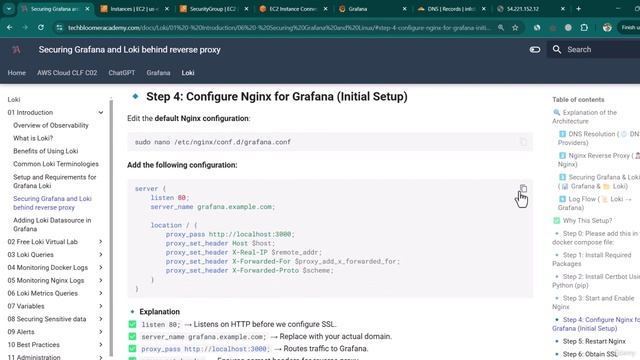Open Securing Grafana and Loki sidebar link

(x=52, y=203)
